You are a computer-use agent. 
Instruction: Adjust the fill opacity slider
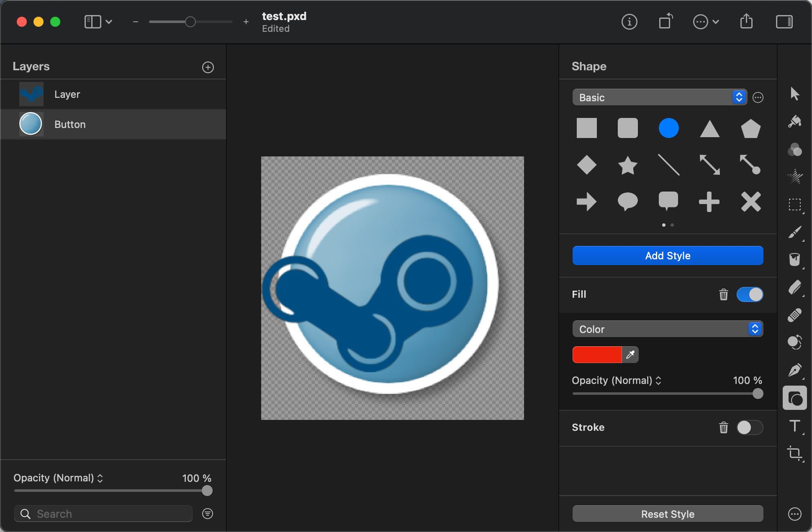[x=668, y=394]
